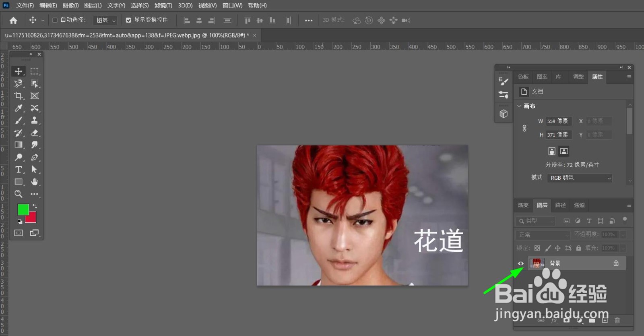Open the 图像(I) menu
The height and width of the screenshot is (336, 644).
[x=71, y=5]
